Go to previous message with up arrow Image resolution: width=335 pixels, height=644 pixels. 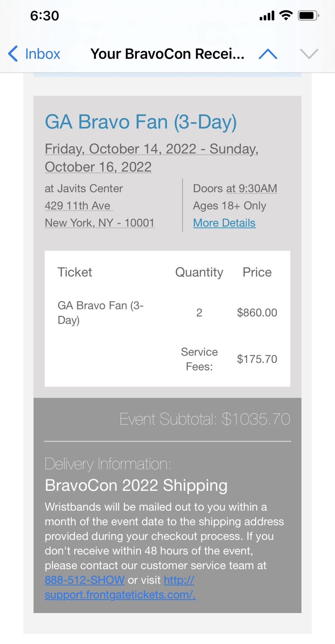click(268, 54)
